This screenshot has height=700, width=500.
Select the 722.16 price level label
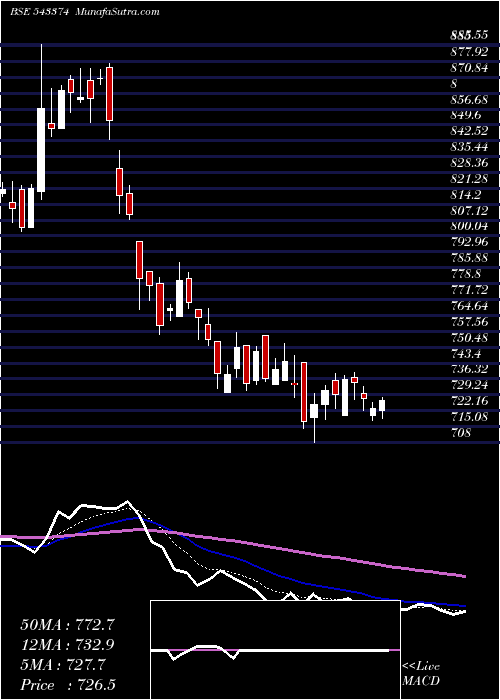pos(469,400)
